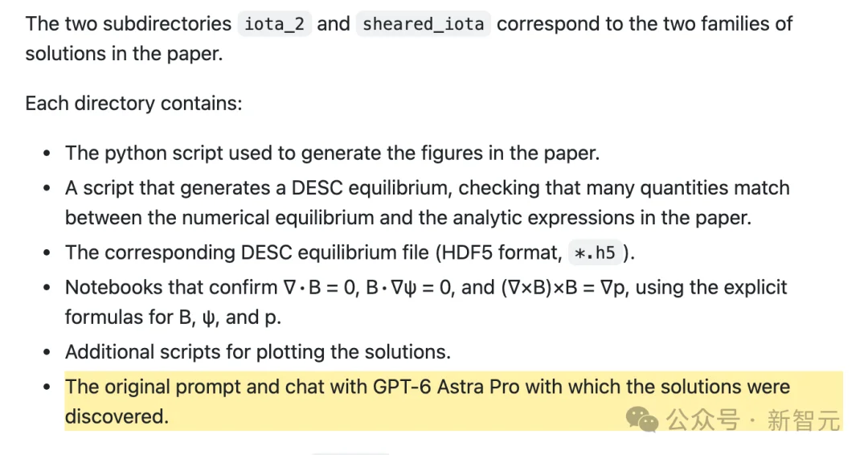Click the words 'DESC equilibrium' in second bullet
This screenshot has height=455, width=868.
tap(372, 188)
